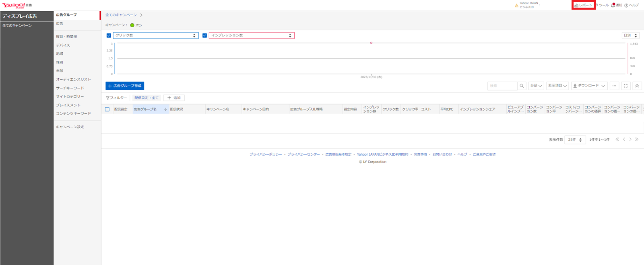Uncheck the クリック数 graph checkbox
This screenshot has height=265, width=644.
click(109, 35)
